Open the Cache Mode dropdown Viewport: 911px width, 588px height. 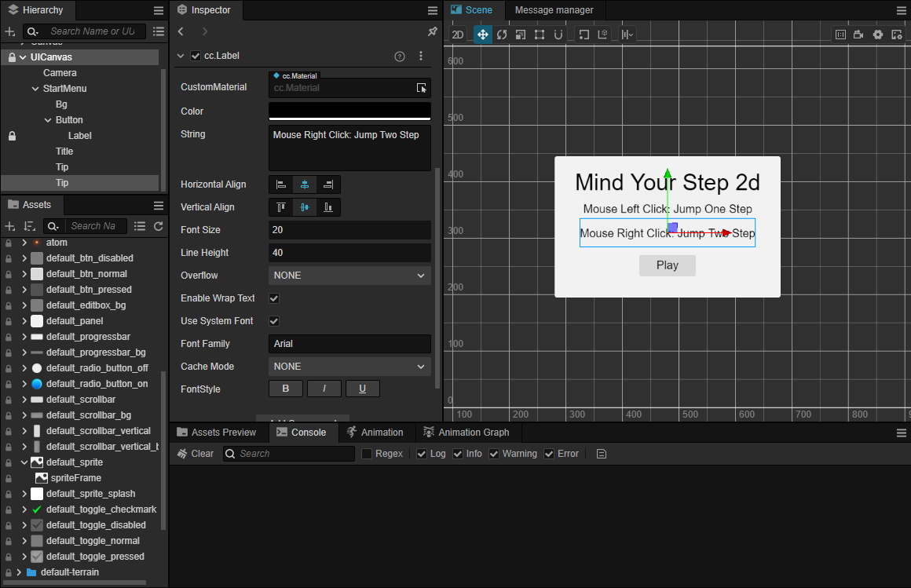tap(349, 367)
